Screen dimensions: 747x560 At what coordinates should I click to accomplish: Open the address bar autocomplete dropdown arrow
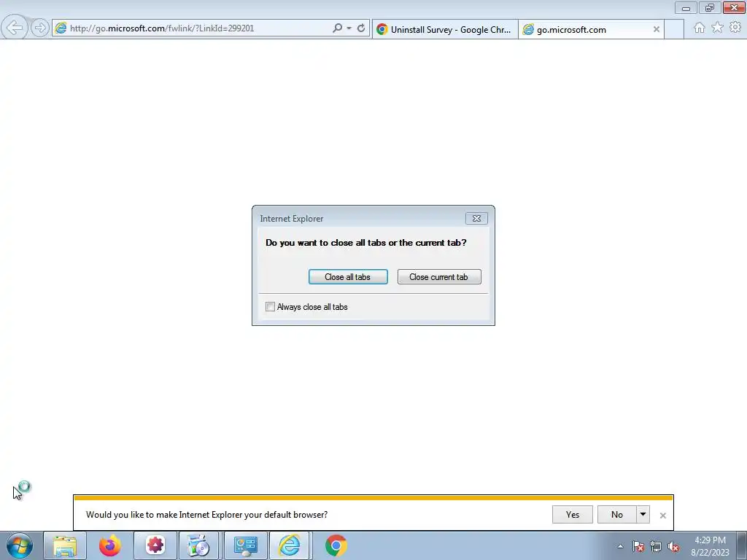(349, 28)
